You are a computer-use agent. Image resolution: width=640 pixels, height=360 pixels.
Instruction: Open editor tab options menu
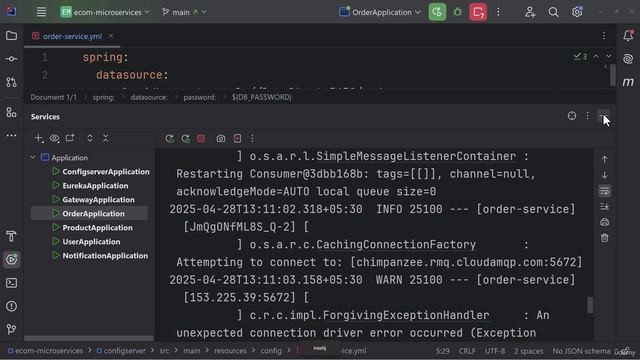point(604,36)
